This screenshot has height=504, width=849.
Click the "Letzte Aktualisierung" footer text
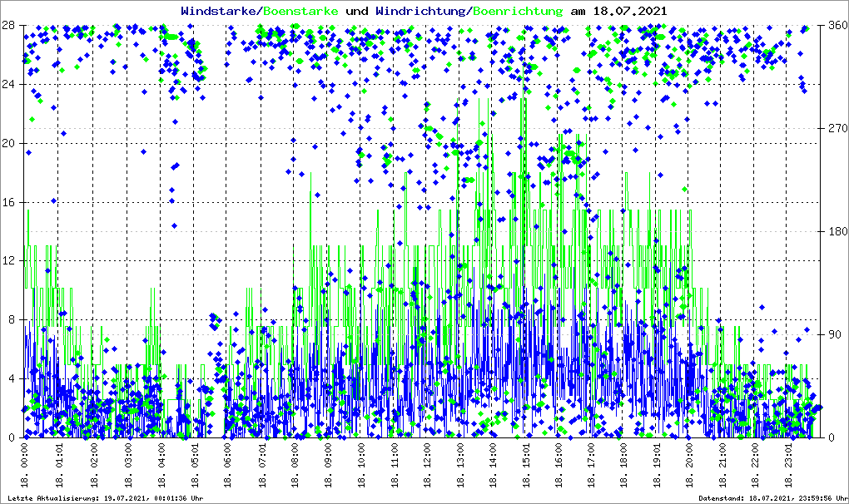105,497
